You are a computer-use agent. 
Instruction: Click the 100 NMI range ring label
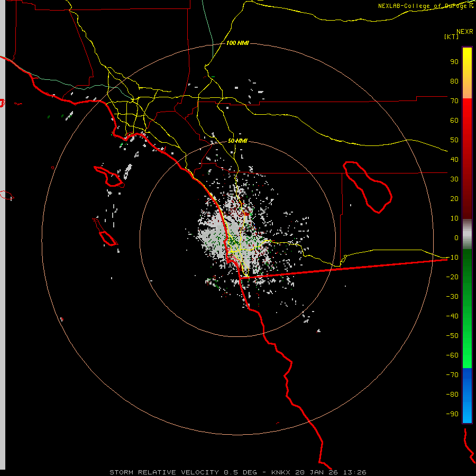coord(237,43)
